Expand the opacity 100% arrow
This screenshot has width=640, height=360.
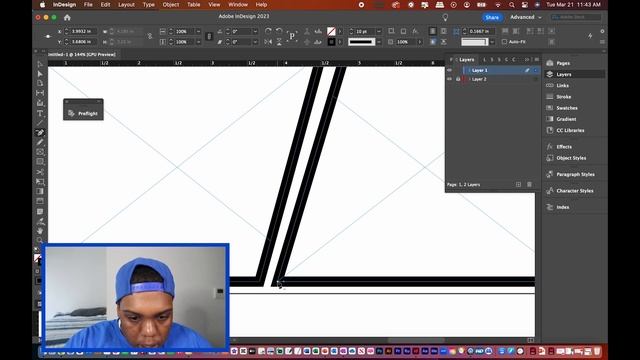click(x=420, y=42)
